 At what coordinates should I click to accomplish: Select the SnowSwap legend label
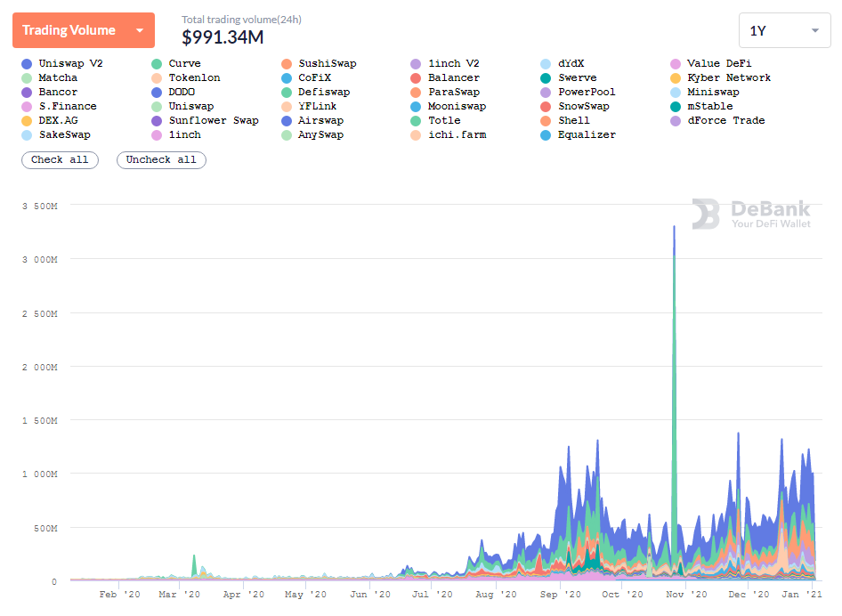tap(584, 106)
